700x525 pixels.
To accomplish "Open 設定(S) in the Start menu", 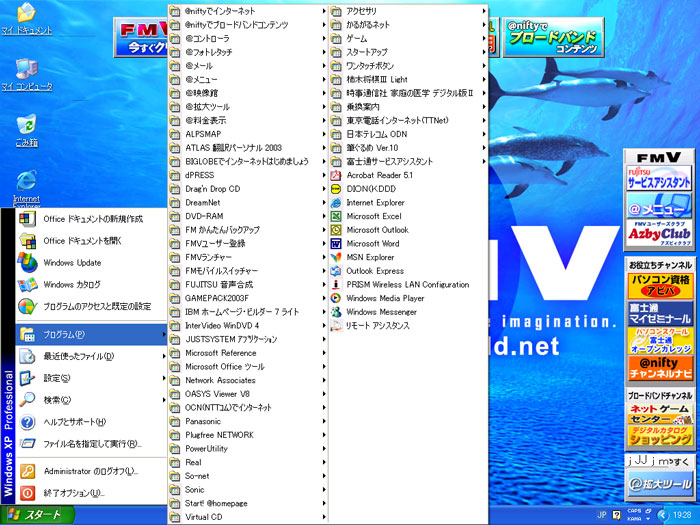I will 57,378.
